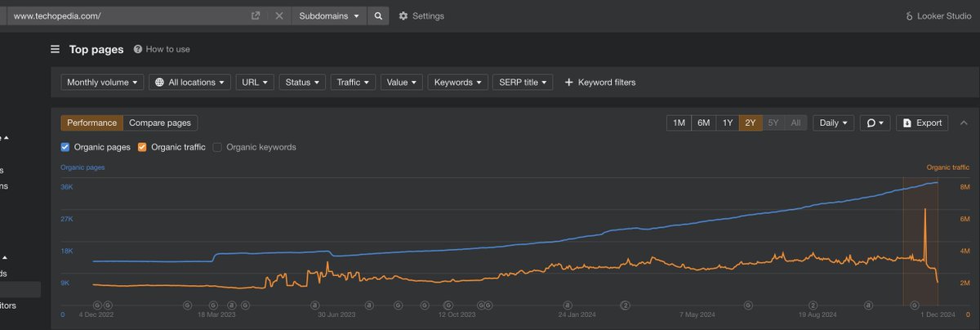Select the 6M time range
This screenshot has height=330, width=980.
(x=703, y=123)
